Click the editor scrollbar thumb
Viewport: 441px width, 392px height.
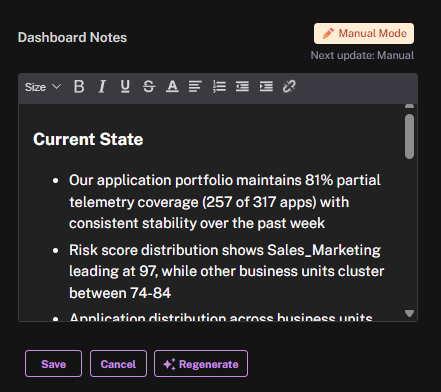pyautogui.click(x=409, y=136)
